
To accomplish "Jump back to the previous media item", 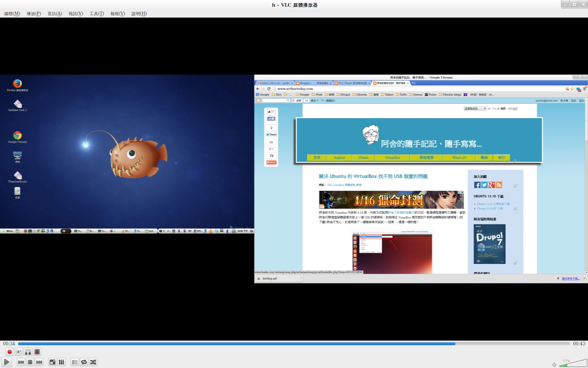I will point(21,362).
